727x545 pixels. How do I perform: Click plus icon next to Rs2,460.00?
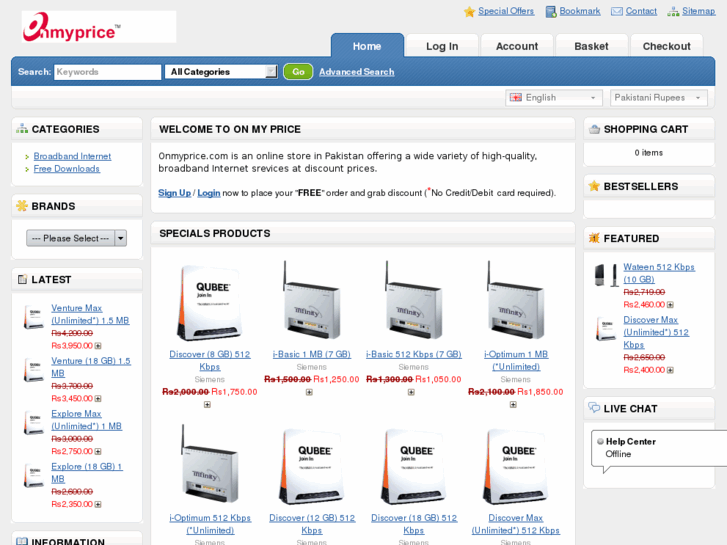tap(670, 305)
